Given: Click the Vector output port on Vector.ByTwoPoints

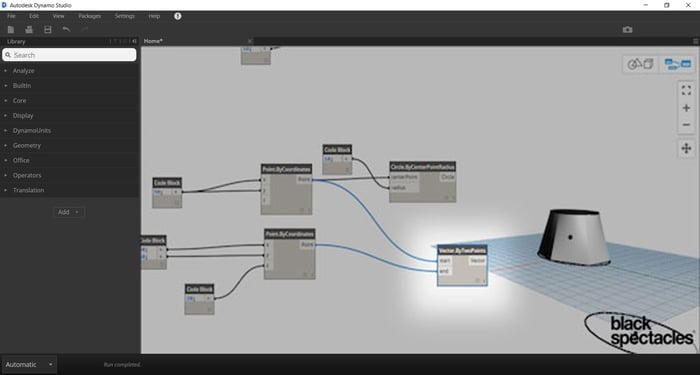Looking at the screenshot, I should coord(477,261).
